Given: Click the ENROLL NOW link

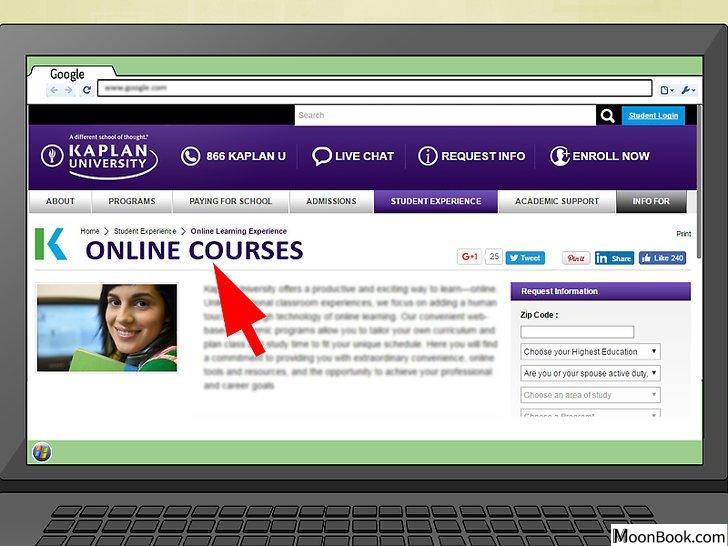Looking at the screenshot, I should [x=611, y=156].
